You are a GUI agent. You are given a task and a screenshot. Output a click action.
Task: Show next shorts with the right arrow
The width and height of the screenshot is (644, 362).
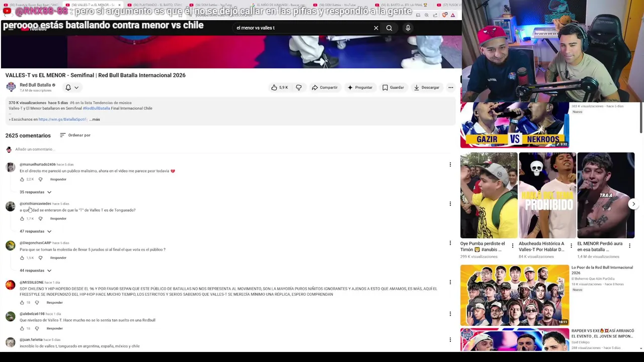(633, 204)
